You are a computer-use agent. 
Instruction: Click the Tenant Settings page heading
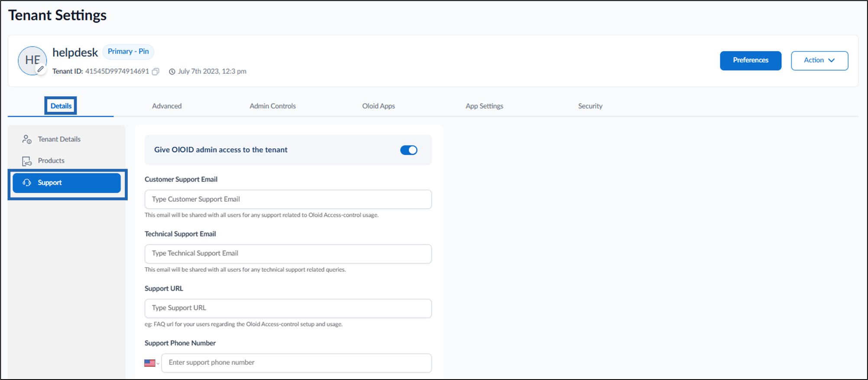[x=57, y=16]
